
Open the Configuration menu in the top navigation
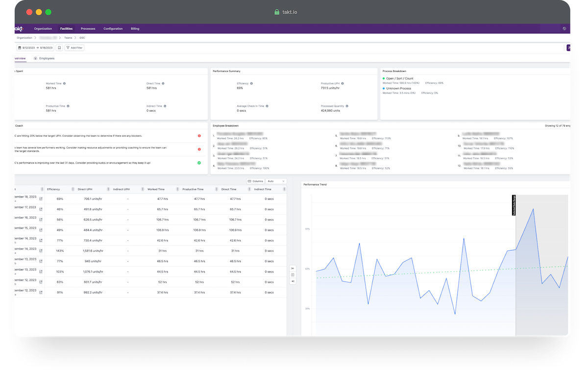click(x=113, y=29)
